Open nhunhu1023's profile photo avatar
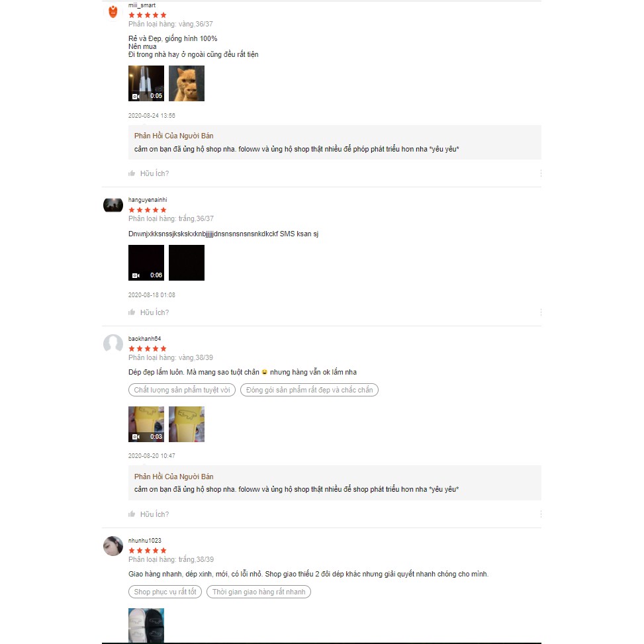 [x=113, y=546]
